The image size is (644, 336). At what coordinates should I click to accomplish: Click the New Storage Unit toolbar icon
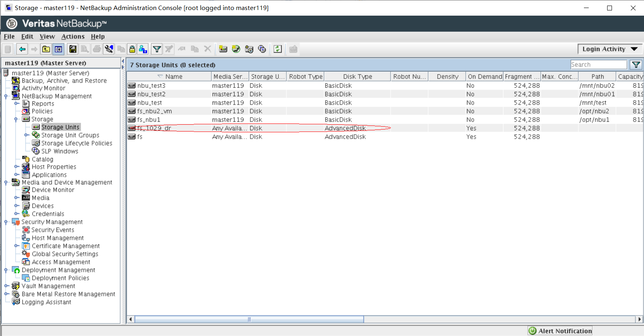pos(223,49)
